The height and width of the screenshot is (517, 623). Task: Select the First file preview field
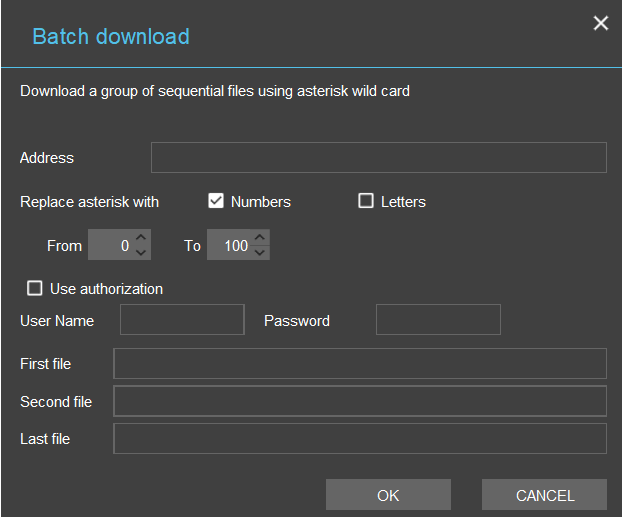(x=360, y=364)
